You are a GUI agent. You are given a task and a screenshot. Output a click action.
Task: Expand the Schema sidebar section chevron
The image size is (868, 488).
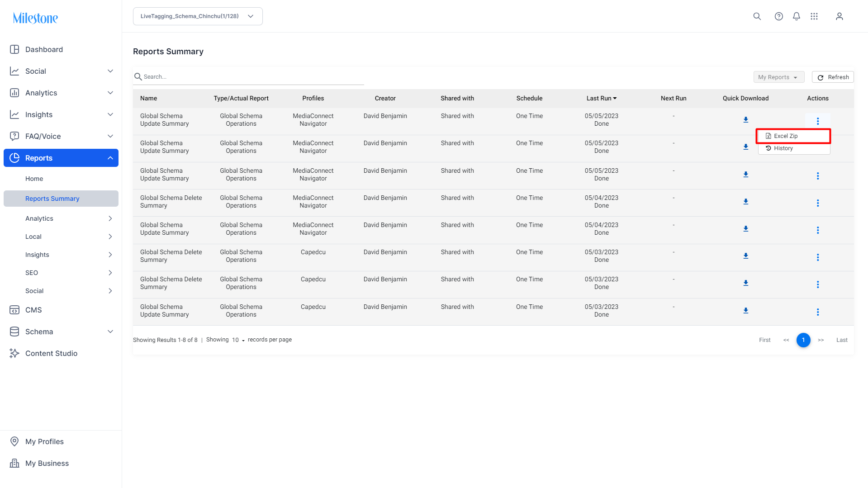[110, 332]
